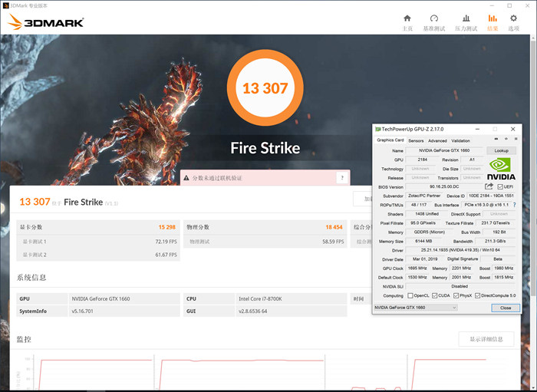This screenshot has height=392, width=537.
Task: Click the CPU value Intel Core i7-8700K
Action: [291, 298]
